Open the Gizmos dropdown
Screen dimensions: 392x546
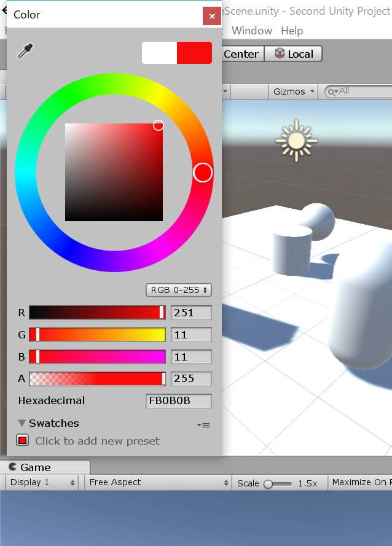pos(294,92)
